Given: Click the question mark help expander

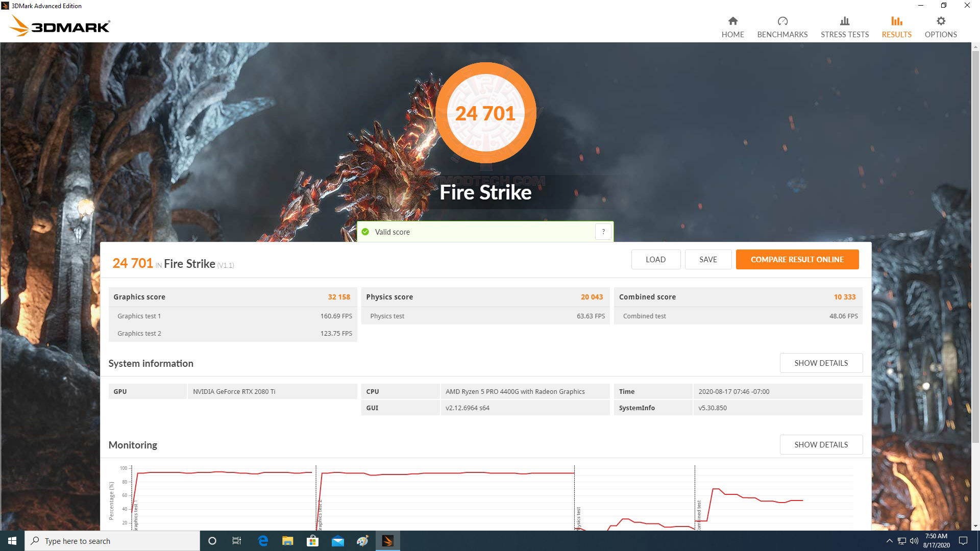Looking at the screenshot, I should click(x=603, y=232).
